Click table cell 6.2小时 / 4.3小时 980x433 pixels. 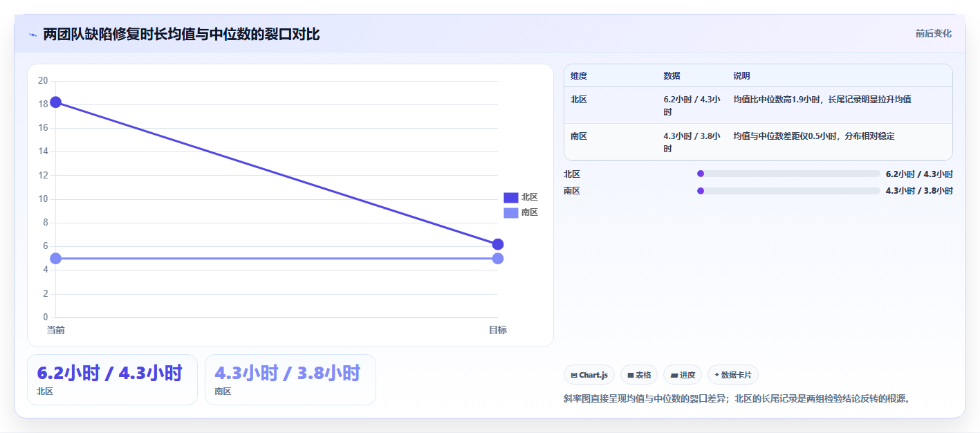[692, 106]
